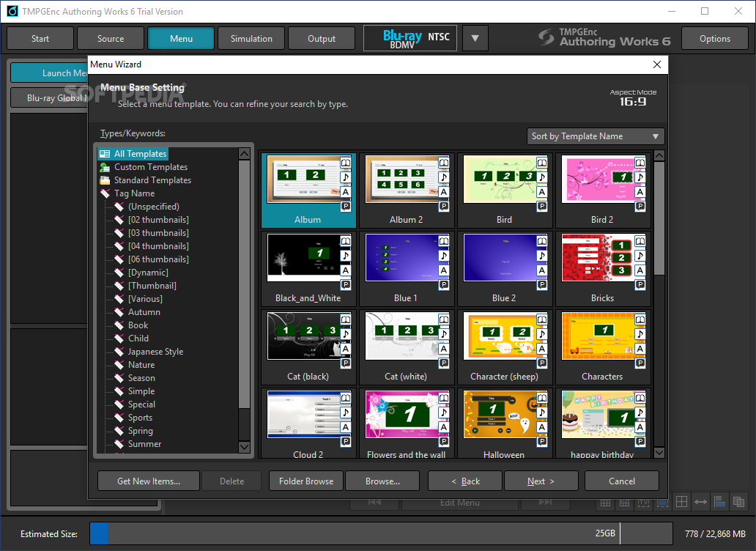The image size is (756, 551).
Task: Click the four-pane grid icon in main window
Action: pos(681,503)
